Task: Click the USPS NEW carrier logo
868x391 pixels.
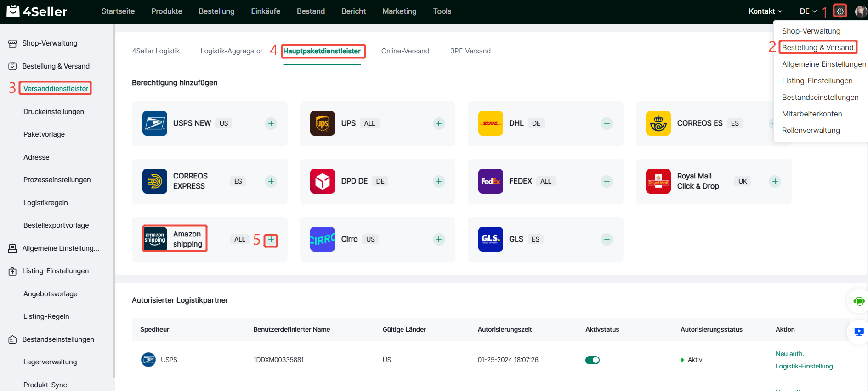Action: [x=155, y=123]
